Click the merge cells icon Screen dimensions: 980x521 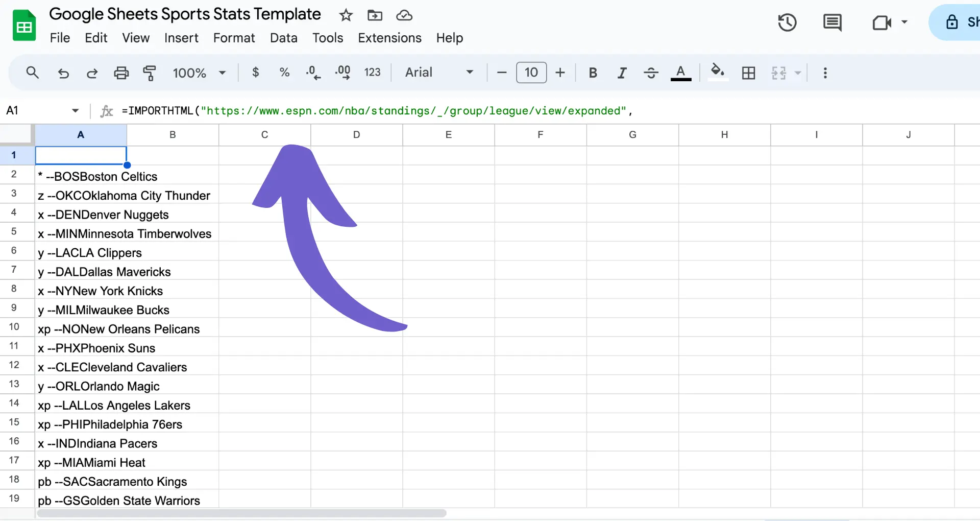[778, 73]
